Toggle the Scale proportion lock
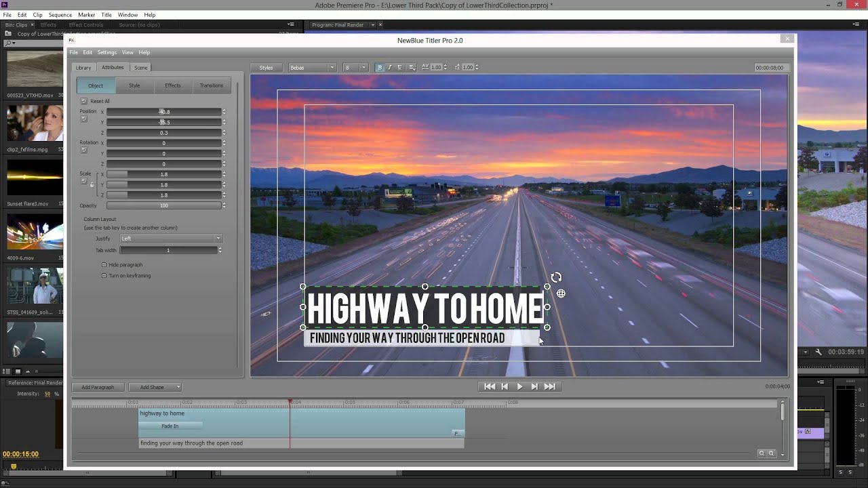This screenshot has height=488, width=868. (92, 184)
